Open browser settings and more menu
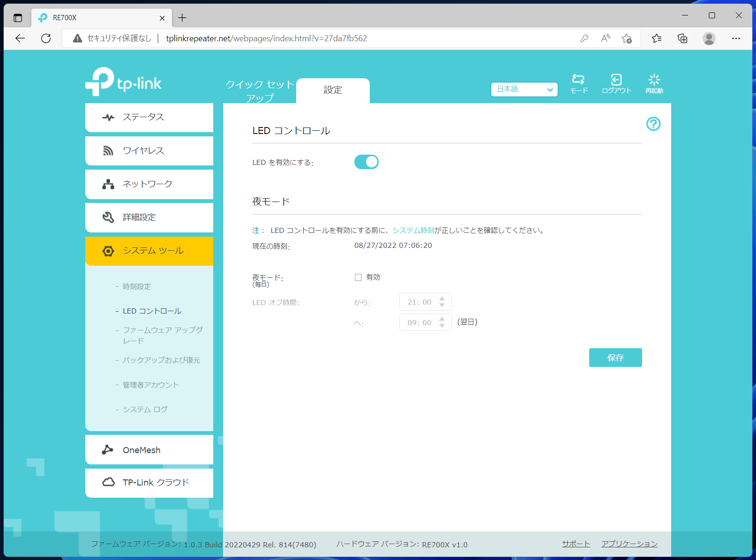This screenshot has height=560, width=756. point(736,38)
